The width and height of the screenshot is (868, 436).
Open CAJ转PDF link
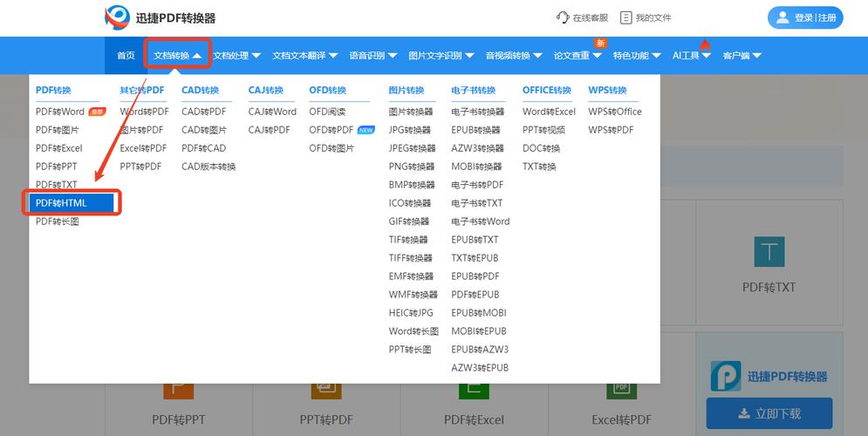pyautogui.click(x=269, y=129)
